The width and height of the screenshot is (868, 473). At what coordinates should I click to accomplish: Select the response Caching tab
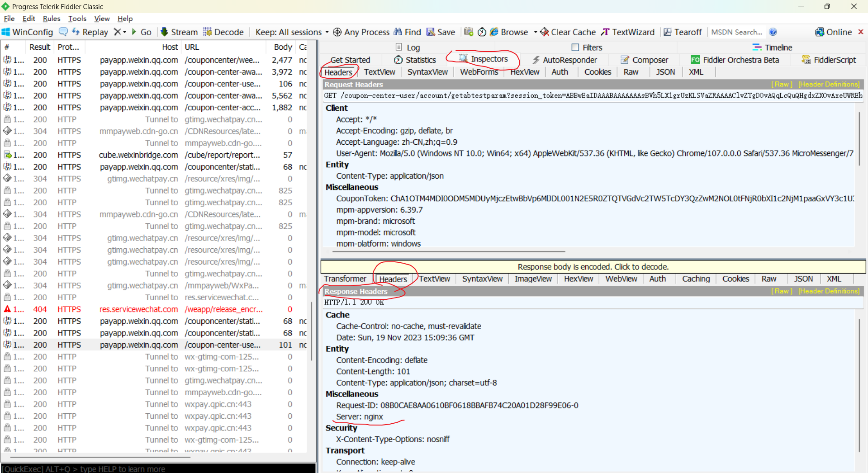tap(696, 279)
